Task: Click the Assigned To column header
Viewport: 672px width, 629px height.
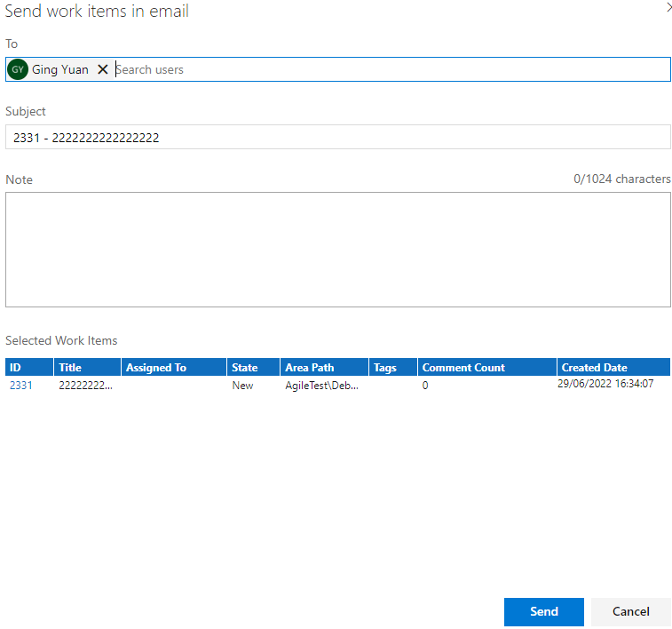Action: 174,368
